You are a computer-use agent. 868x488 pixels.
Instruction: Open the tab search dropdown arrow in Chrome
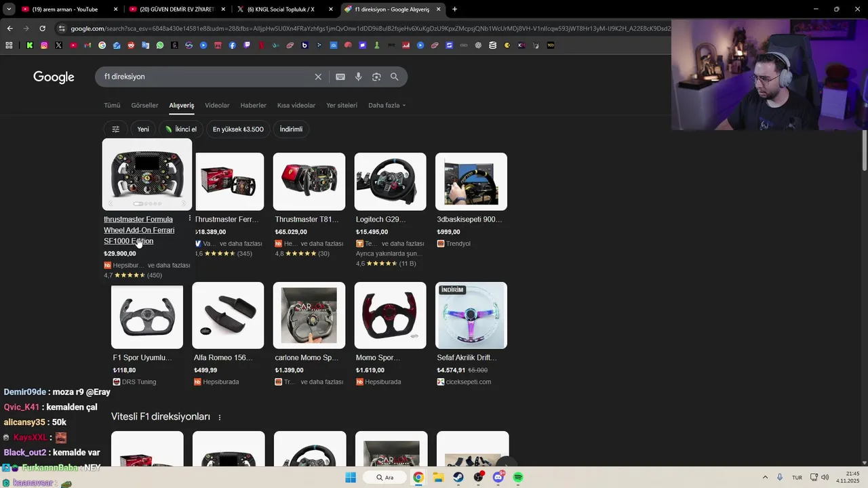click(x=9, y=9)
